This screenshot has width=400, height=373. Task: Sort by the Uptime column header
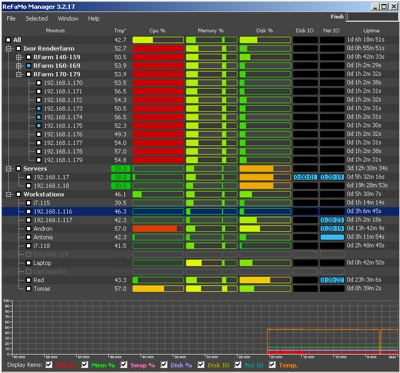coord(371,31)
